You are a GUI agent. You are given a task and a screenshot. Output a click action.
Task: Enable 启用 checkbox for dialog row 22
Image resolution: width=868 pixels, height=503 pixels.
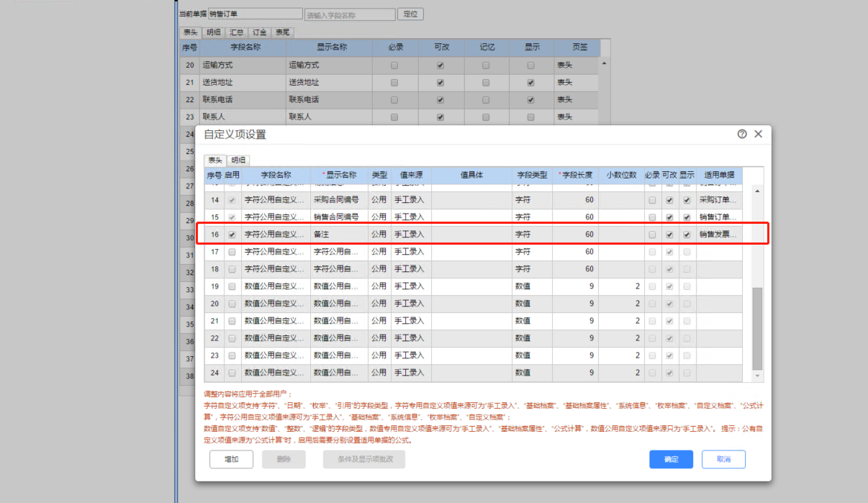[232, 338]
